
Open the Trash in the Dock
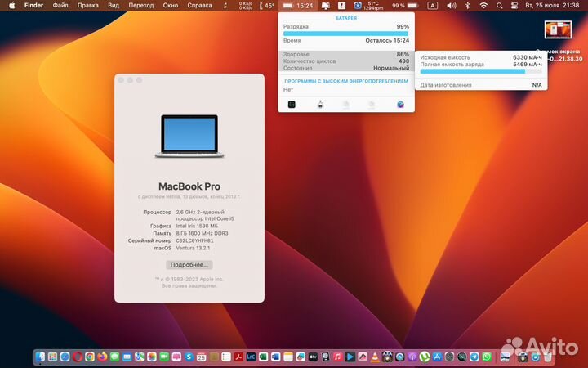[x=548, y=357]
